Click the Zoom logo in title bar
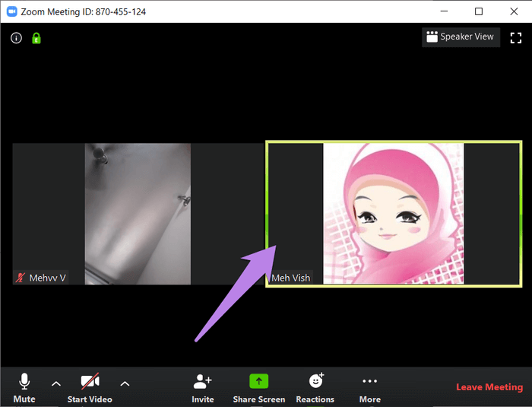 coord(12,11)
